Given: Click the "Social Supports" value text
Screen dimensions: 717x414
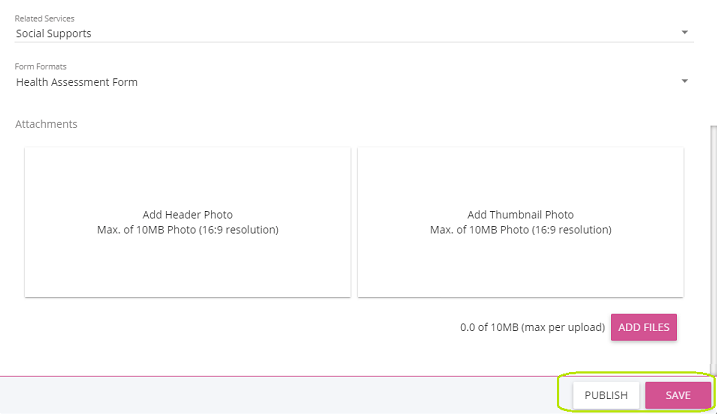Looking at the screenshot, I should click(x=54, y=33).
